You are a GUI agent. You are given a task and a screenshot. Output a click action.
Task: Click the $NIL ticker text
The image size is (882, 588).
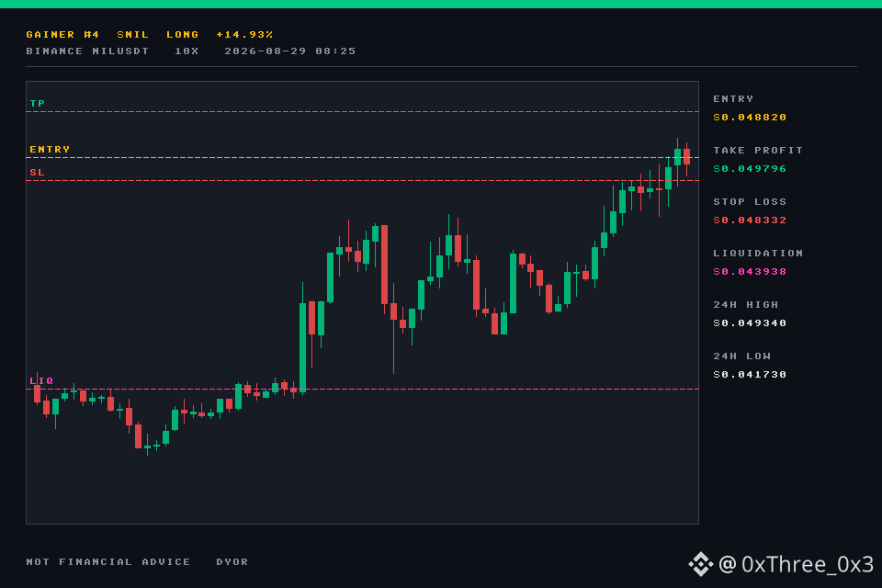[132, 35]
